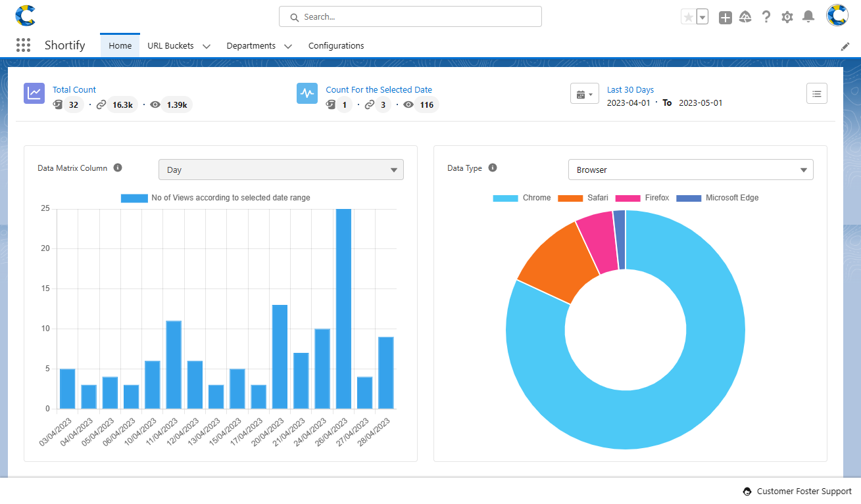Open the App Launcher grid icon
This screenshot has height=504, width=861.
coord(23,45)
